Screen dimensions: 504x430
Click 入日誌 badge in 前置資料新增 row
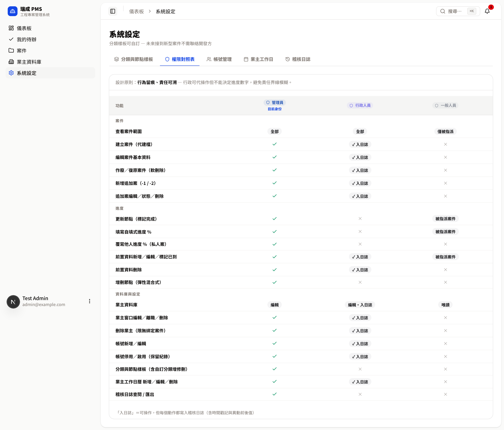[x=360, y=257]
